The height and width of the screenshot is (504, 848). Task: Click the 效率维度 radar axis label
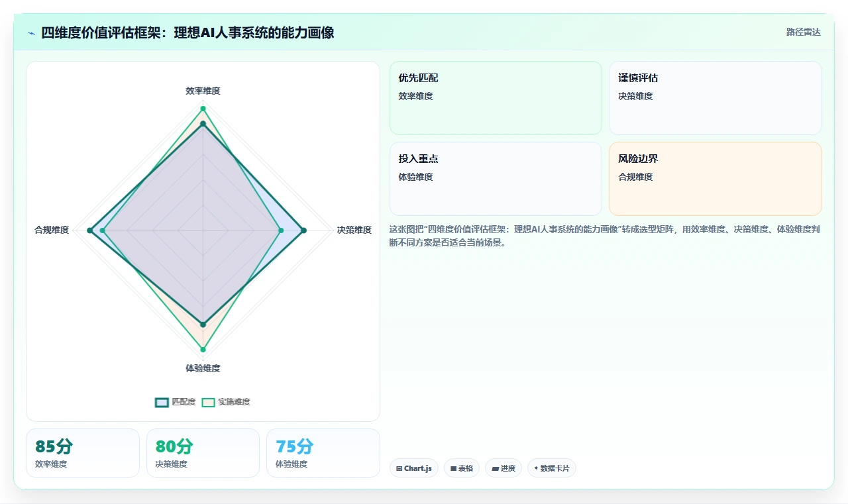(x=203, y=91)
